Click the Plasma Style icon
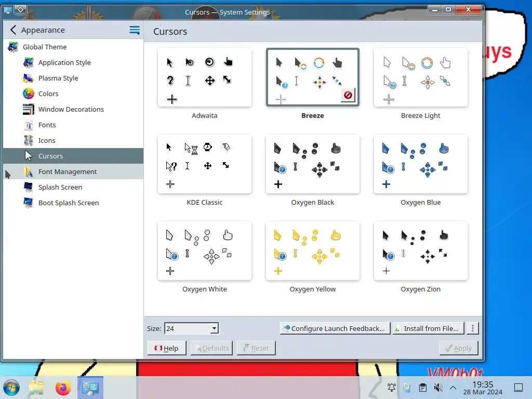Image resolution: width=532 pixels, height=399 pixels. coord(29,78)
